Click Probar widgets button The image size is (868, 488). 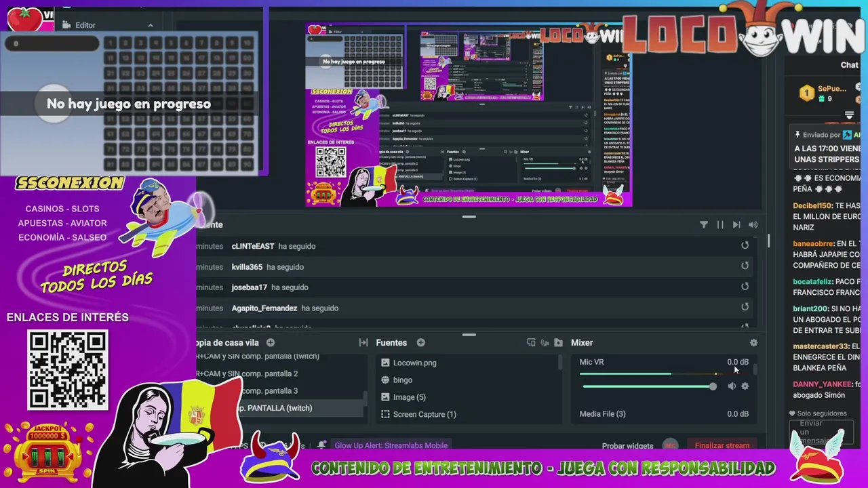pyautogui.click(x=627, y=446)
